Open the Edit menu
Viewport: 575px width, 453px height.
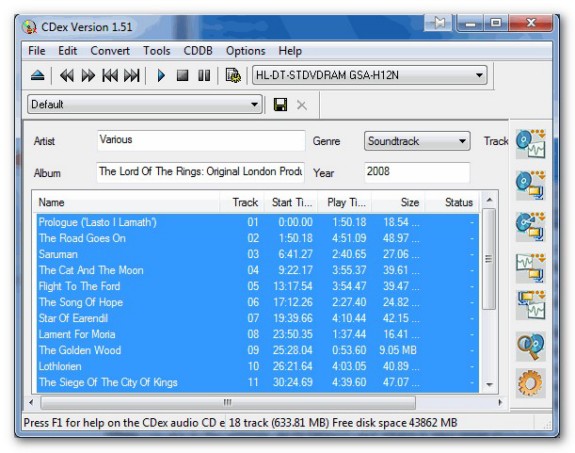click(x=67, y=51)
